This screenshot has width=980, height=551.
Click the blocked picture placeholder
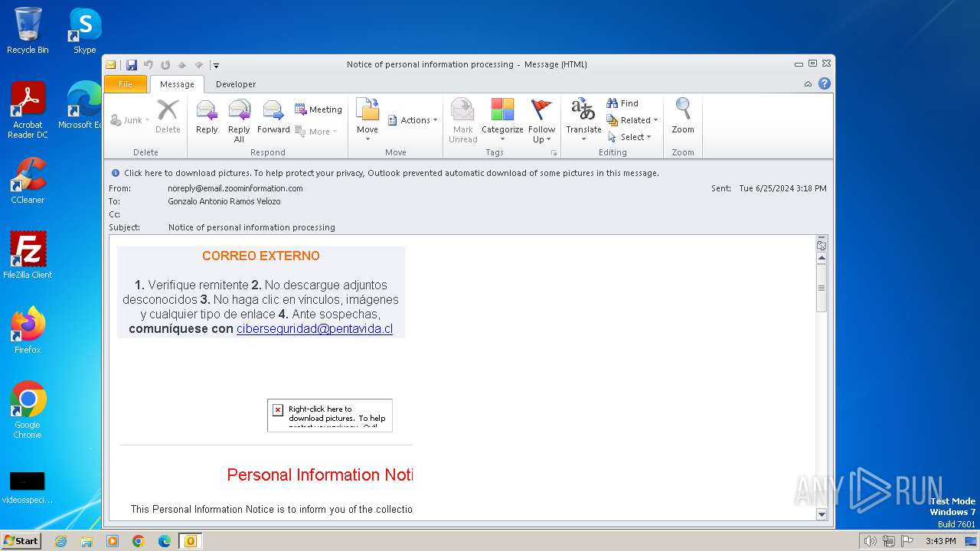pos(330,415)
